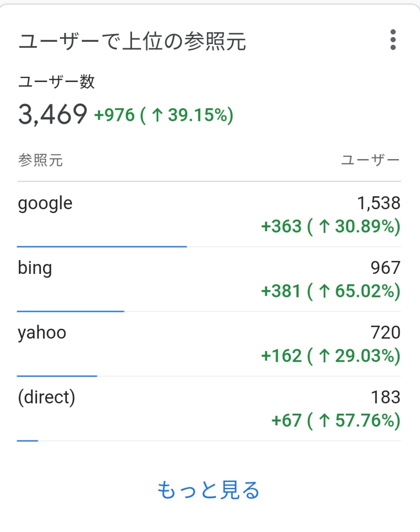
Task: Select the (direct) referrer row
Action: point(209,409)
